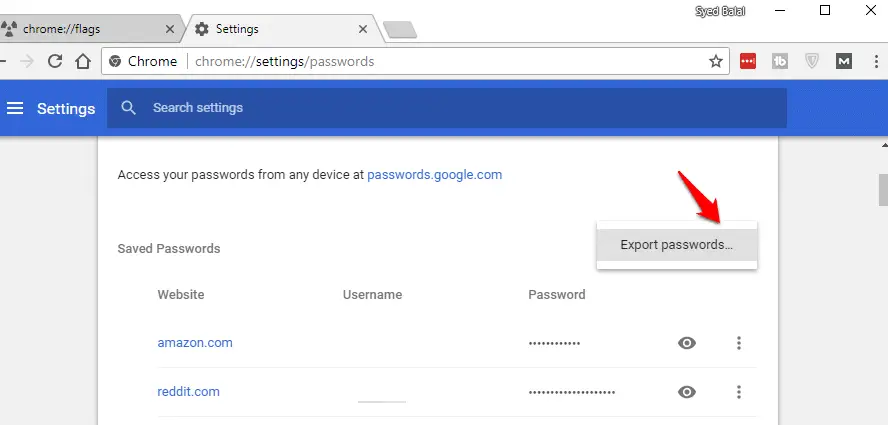Open the shield extension icon
Viewport: 888px width, 425px height.
tap(812, 61)
